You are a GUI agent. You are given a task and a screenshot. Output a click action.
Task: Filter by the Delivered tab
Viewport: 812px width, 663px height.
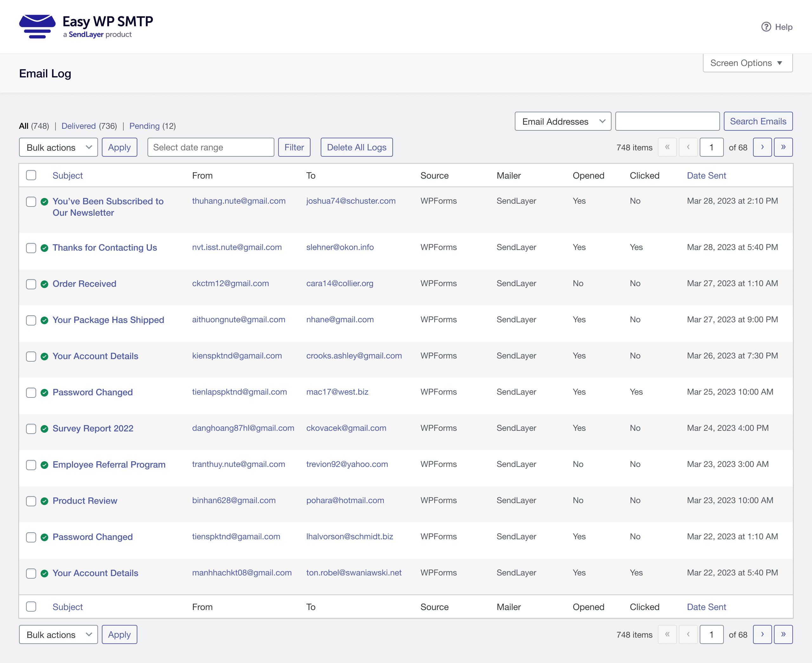(78, 126)
